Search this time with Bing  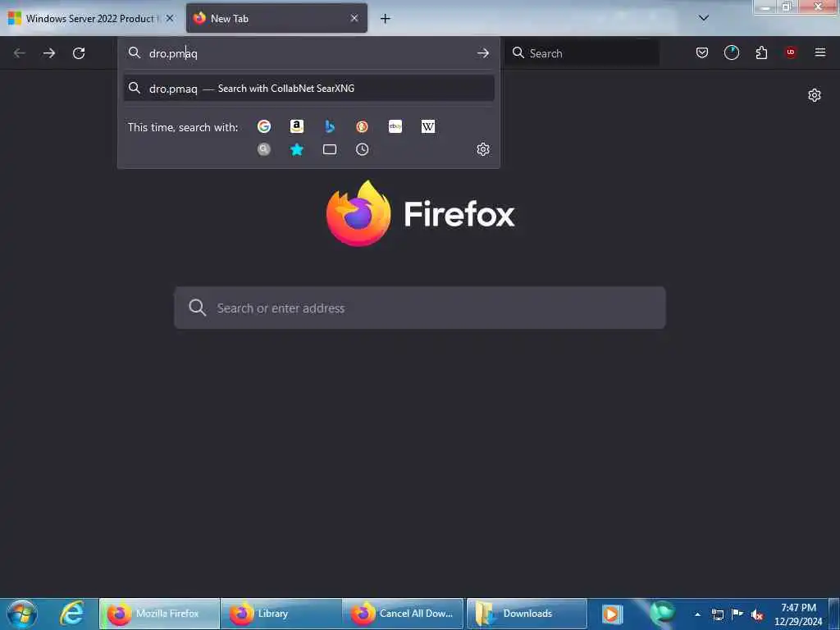[330, 126]
